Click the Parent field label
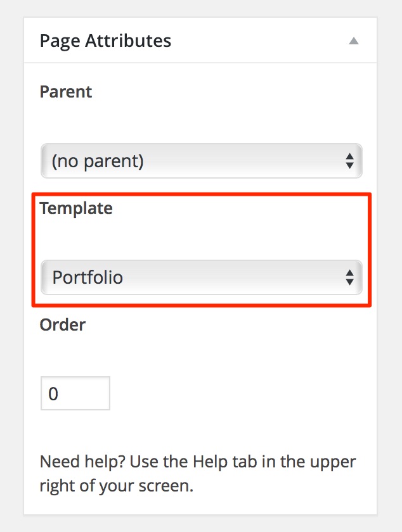Image resolution: width=402 pixels, height=532 pixels. 66,92
